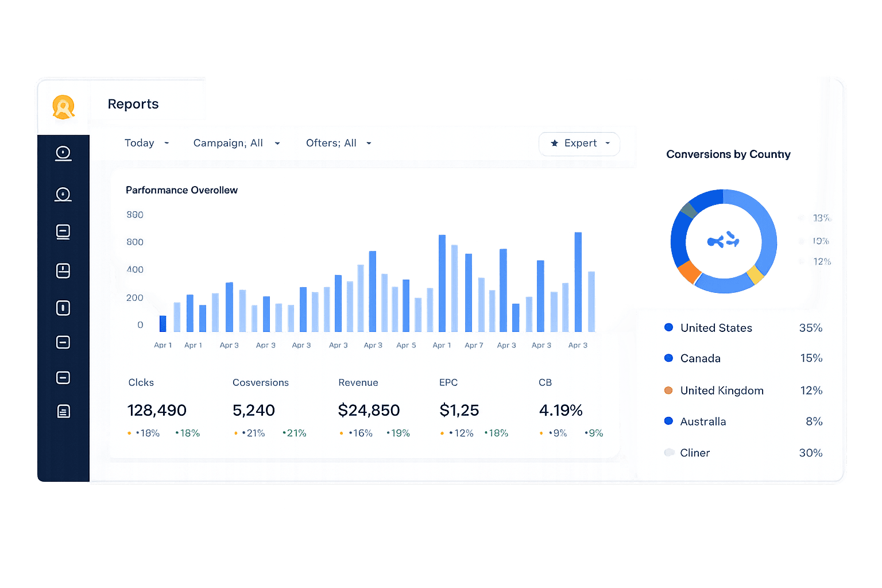Click the 16% change under Revenue

pos(361,433)
